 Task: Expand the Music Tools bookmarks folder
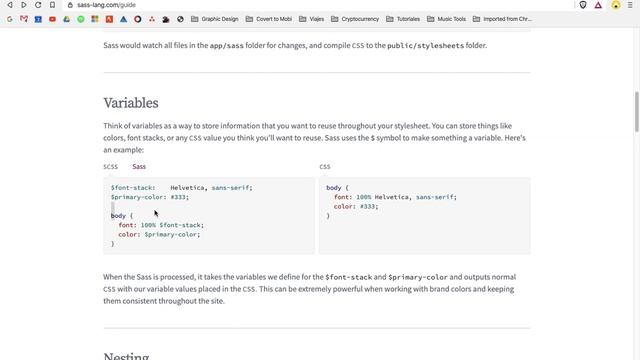446,19
